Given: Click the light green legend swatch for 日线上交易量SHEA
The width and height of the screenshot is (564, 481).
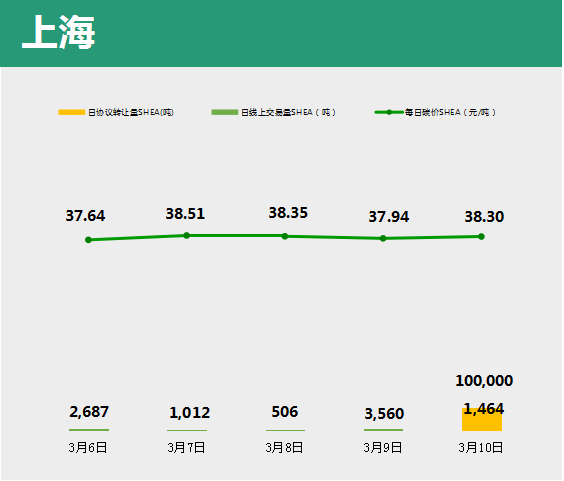Looking at the screenshot, I should (x=225, y=112).
